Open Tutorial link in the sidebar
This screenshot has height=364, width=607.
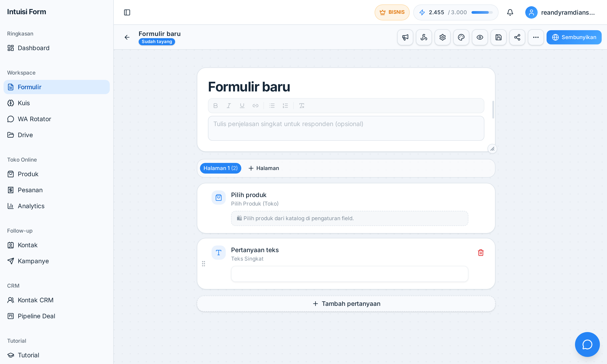pyautogui.click(x=56, y=355)
